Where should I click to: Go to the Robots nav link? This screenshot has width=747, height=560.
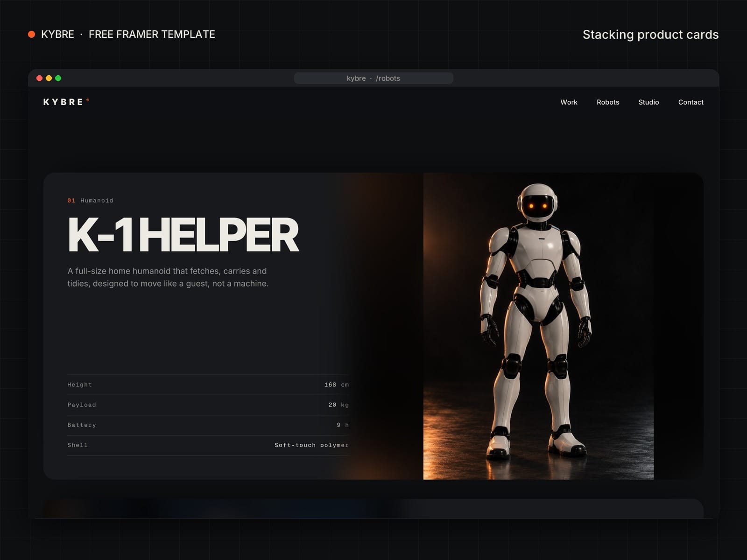pos(608,102)
